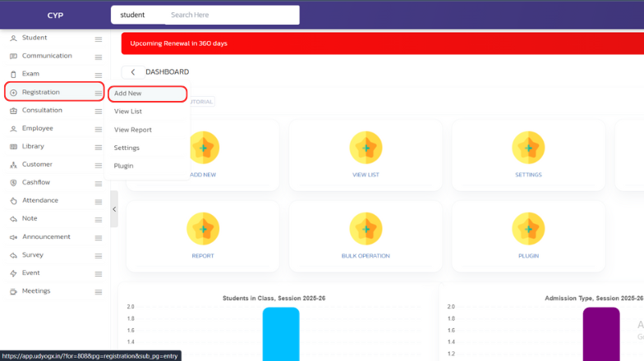Click the back arrow beside DASHBOARD

pos(133,72)
